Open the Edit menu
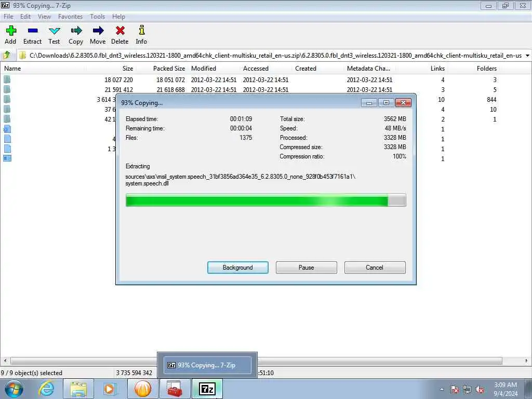Viewport: 532px width, 399px height. [25, 16]
